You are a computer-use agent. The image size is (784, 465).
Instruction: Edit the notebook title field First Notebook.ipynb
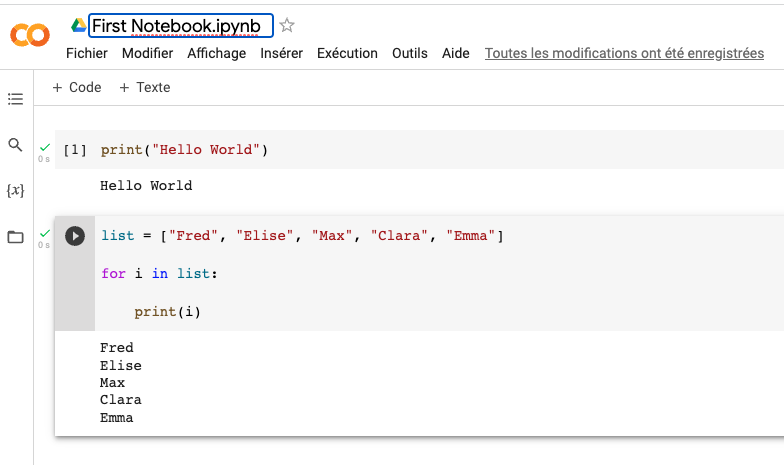coord(181,26)
